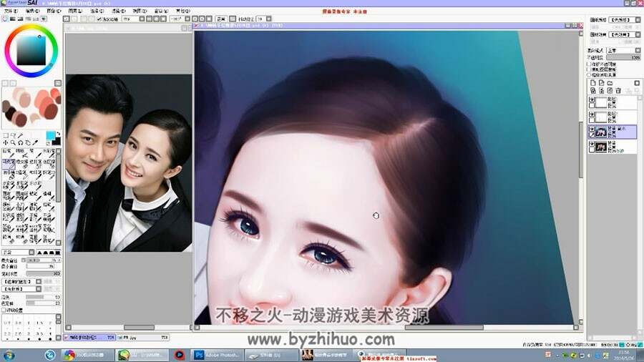Select 指定选取来源 selection source option
644x362 pixels.
(x=589, y=75)
